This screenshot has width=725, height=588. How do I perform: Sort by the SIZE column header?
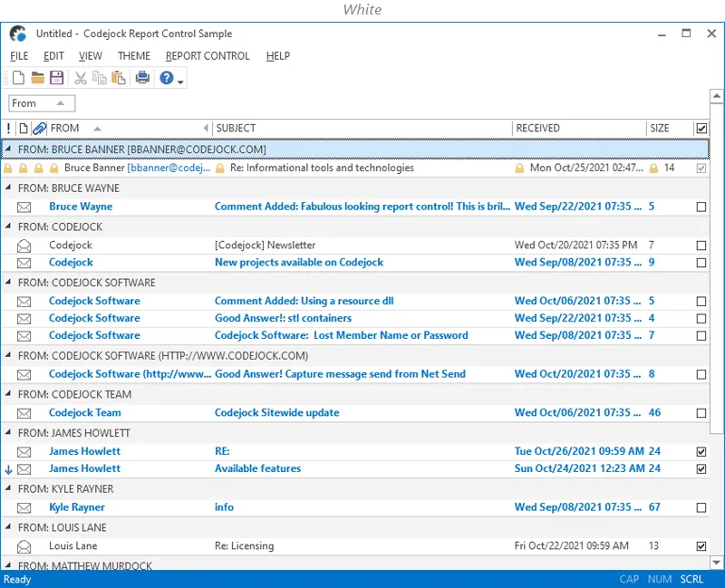[x=670, y=128]
